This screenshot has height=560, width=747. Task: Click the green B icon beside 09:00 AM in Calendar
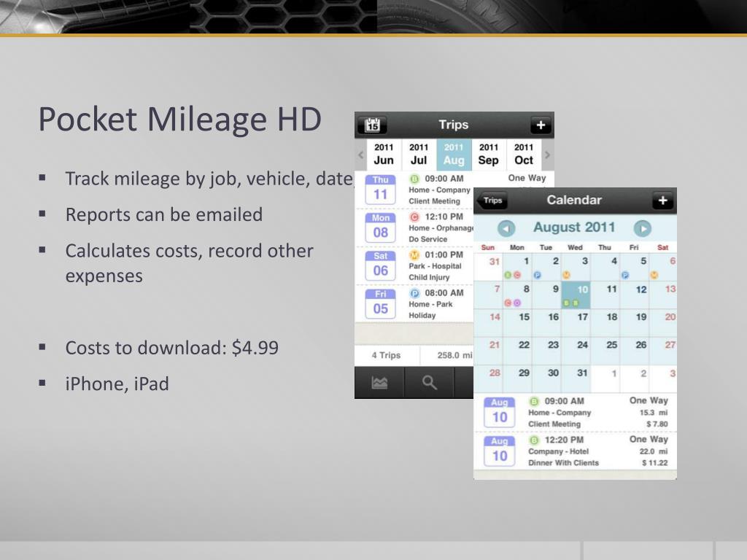pos(534,402)
